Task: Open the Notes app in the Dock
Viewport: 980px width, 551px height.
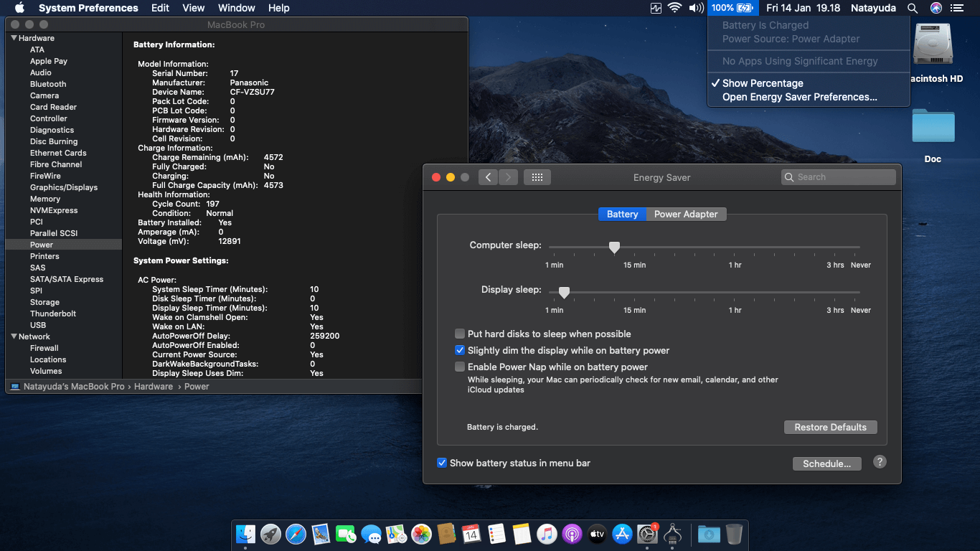Action: [522, 534]
